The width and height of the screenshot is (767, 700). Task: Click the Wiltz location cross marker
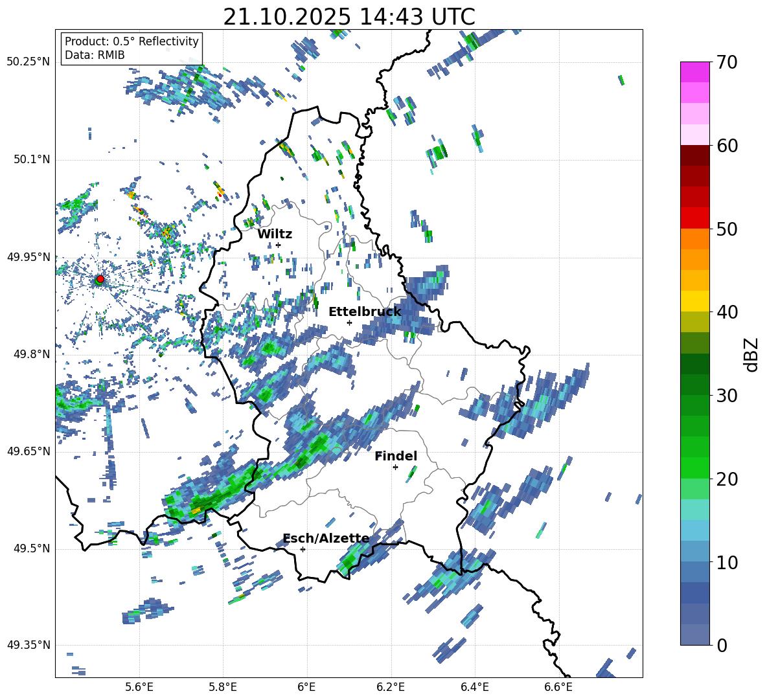tap(279, 245)
